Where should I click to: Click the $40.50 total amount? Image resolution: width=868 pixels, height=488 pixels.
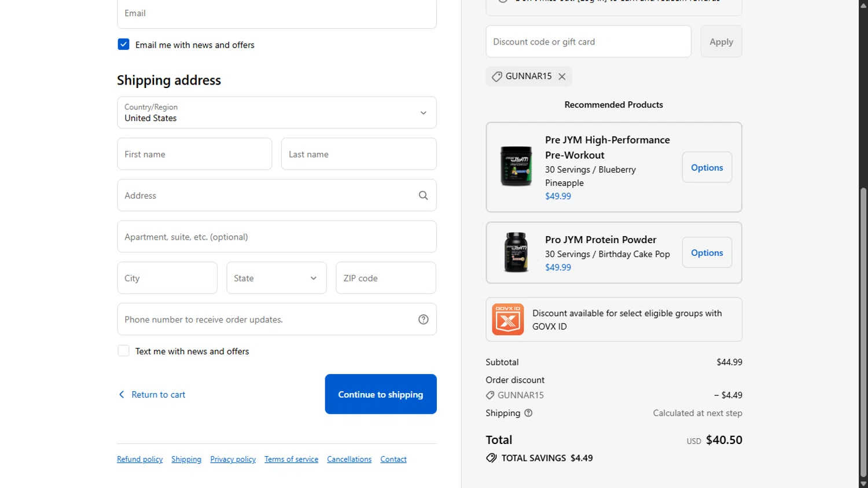pos(724,440)
